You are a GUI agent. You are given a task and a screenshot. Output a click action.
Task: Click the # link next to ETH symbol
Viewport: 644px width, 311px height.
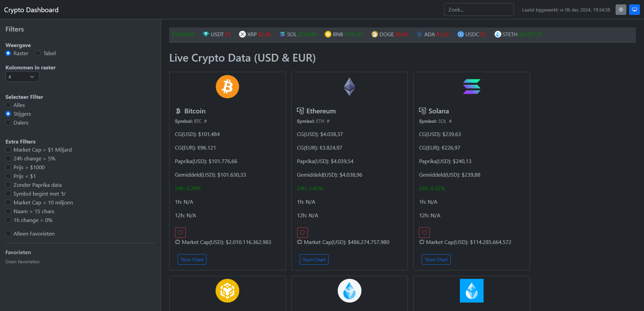[x=328, y=121]
